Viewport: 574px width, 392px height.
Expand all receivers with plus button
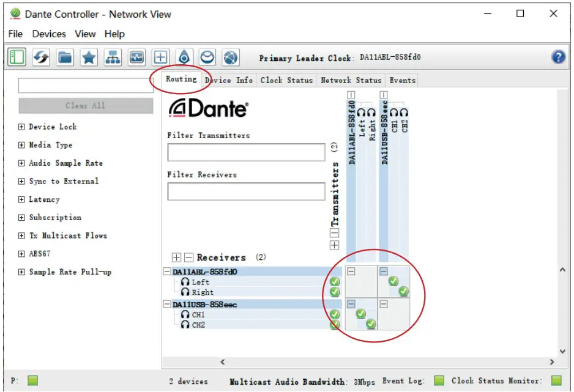pos(176,257)
